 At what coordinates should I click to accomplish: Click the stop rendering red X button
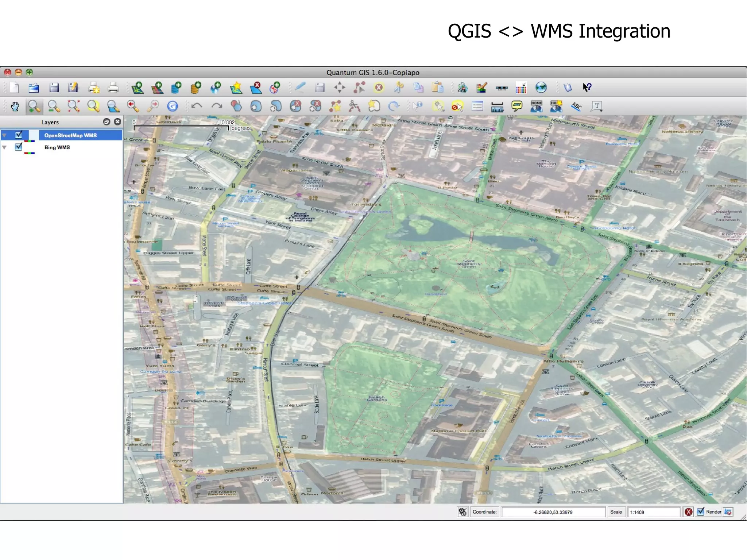pos(688,512)
